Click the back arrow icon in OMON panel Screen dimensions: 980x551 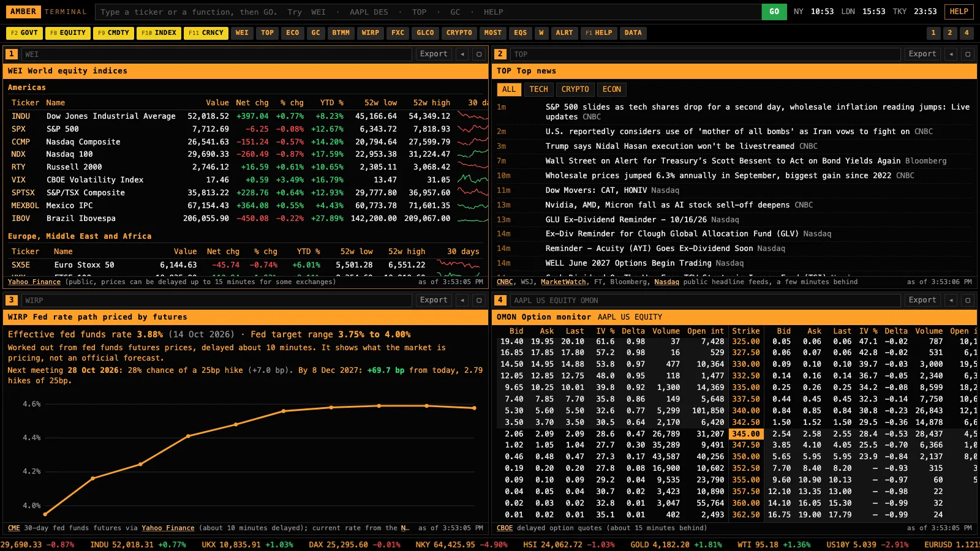[951, 300]
